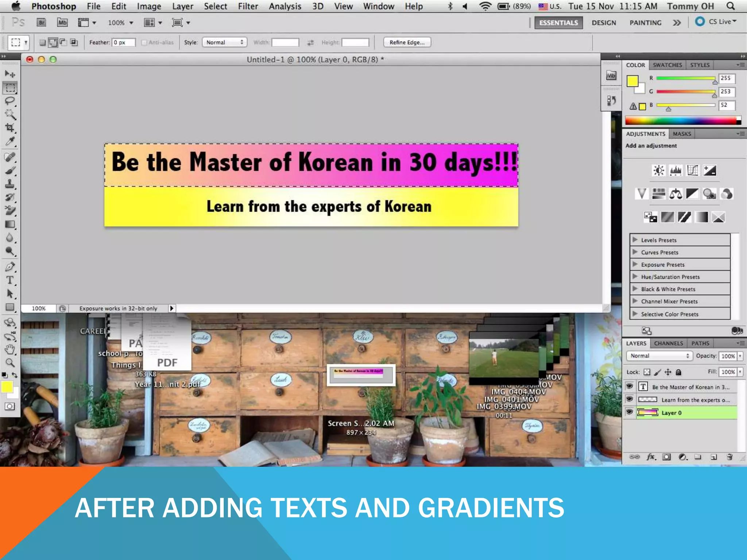The width and height of the screenshot is (747, 560).
Task: Toggle visibility of the 'Learn from the experts' layer
Action: [629, 399]
